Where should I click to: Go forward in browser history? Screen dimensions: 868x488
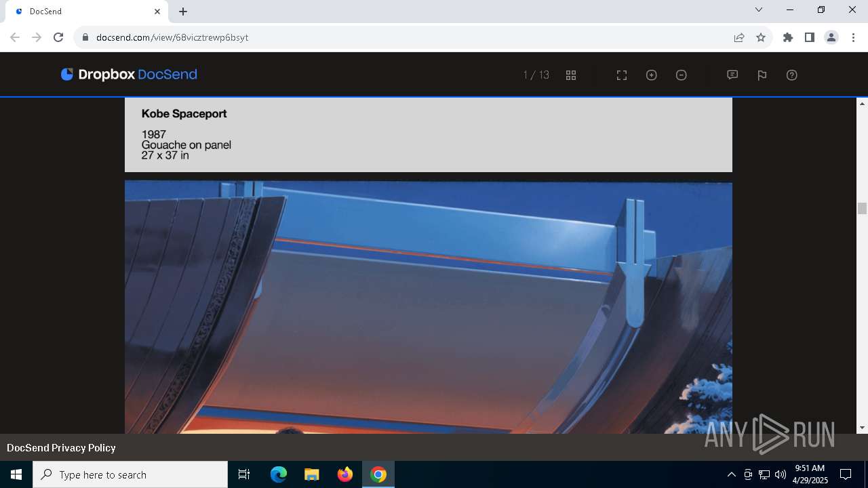(37, 37)
